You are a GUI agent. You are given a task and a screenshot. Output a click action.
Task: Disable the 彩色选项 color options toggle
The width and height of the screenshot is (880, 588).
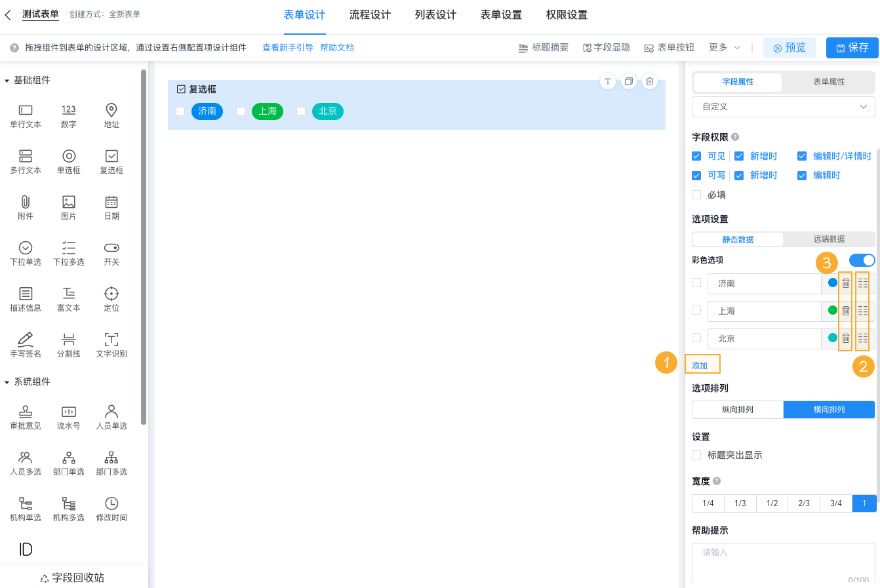862,260
